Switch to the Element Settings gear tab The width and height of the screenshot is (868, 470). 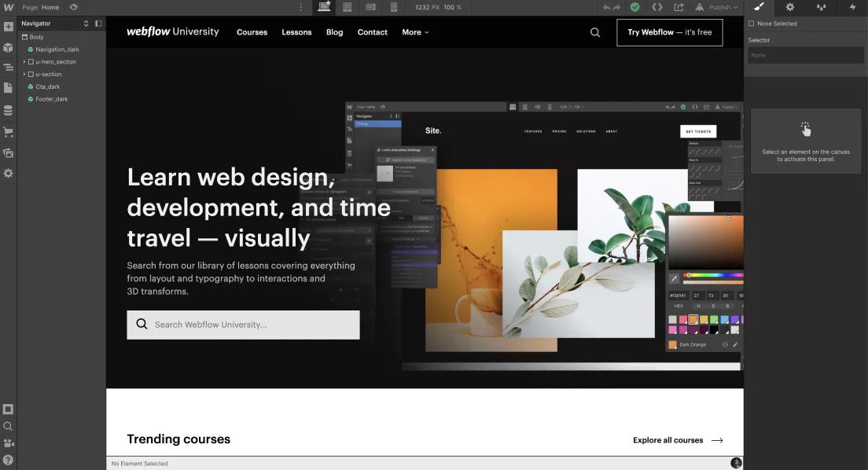point(790,7)
